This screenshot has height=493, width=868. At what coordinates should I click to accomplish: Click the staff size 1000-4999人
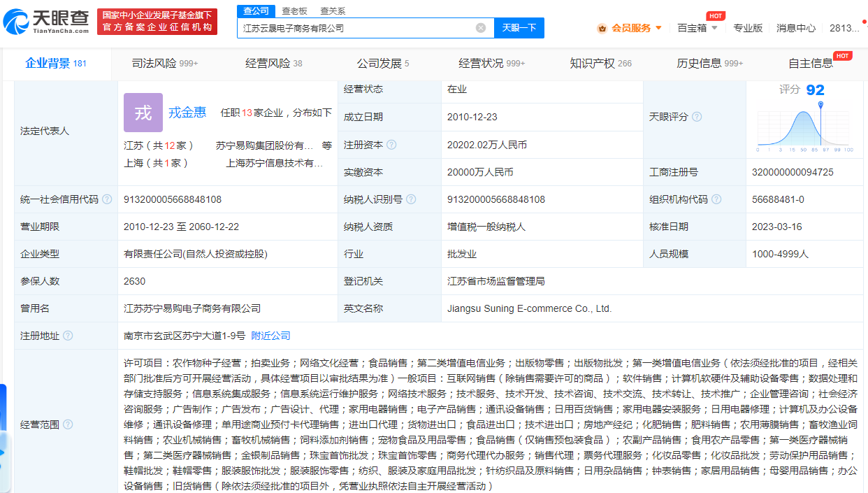point(780,254)
